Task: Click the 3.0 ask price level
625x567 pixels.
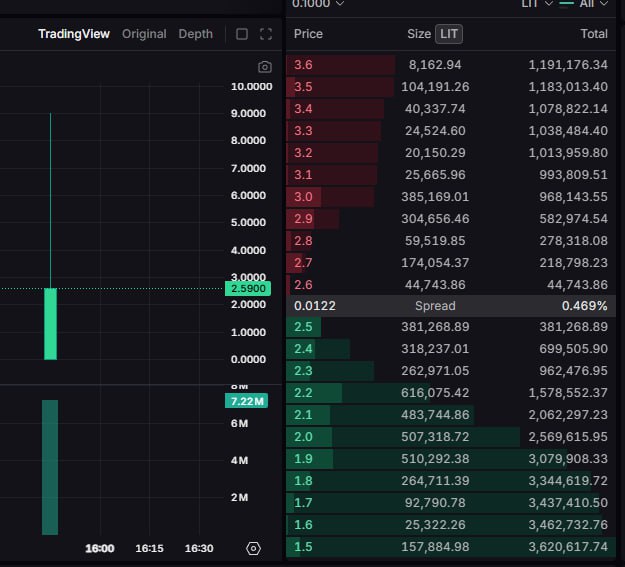Action: click(x=303, y=197)
